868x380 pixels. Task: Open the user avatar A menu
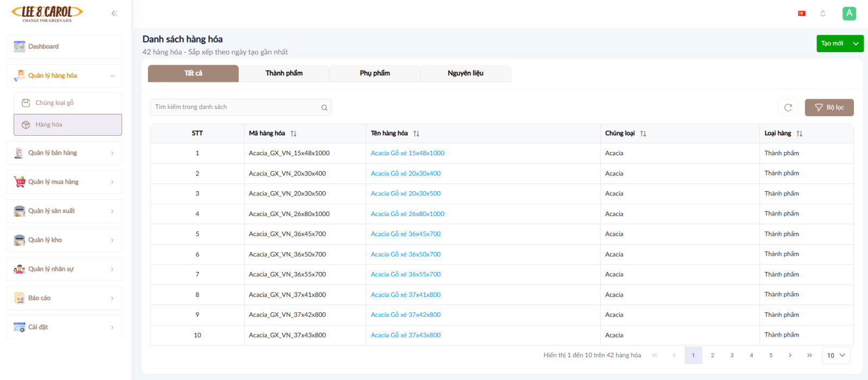pos(849,14)
